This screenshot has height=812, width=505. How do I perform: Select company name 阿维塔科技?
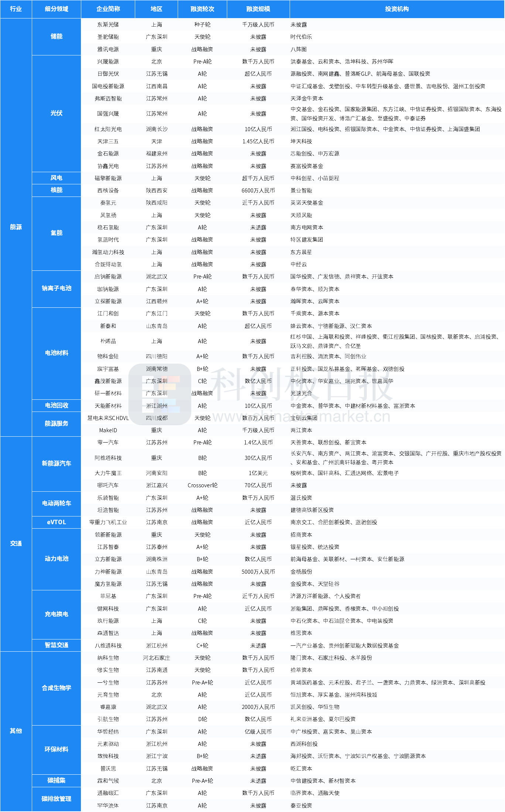point(108,458)
